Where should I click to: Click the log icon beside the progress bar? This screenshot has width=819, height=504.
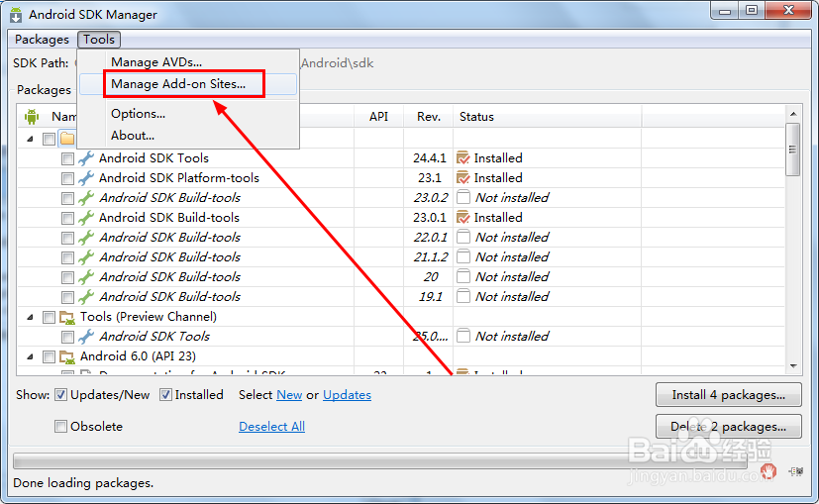tap(796, 471)
